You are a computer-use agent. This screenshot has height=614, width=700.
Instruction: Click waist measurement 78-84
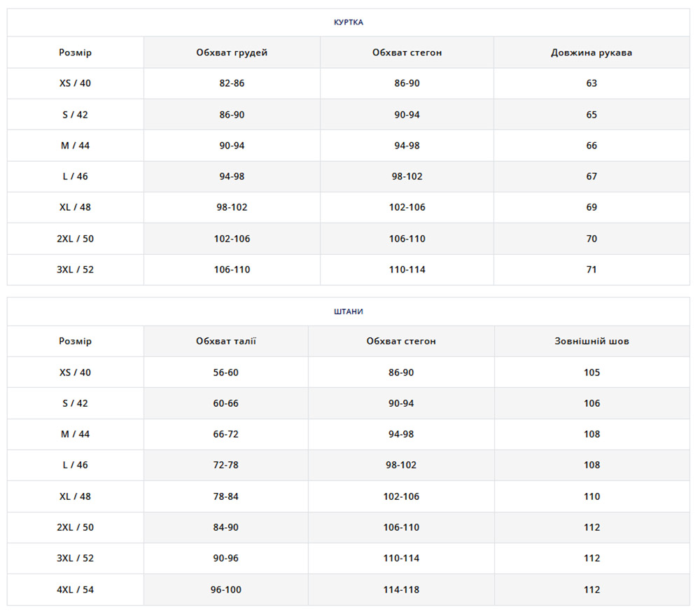pos(226,496)
